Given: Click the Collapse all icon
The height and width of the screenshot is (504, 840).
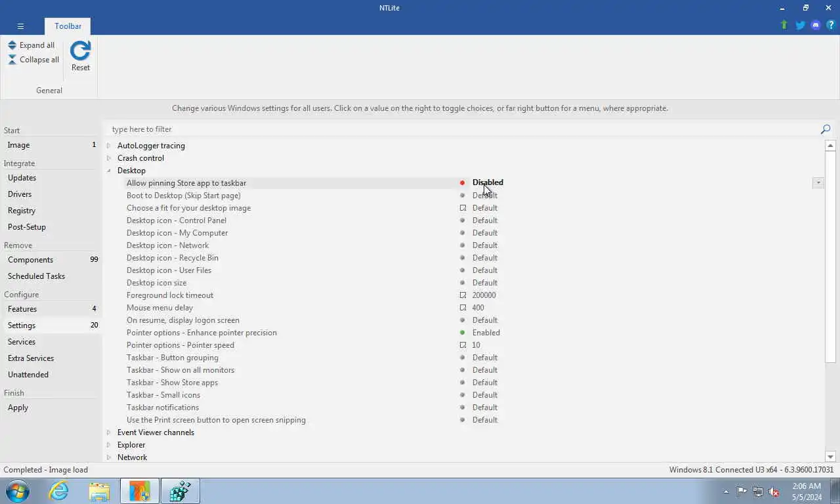Looking at the screenshot, I should (12, 60).
